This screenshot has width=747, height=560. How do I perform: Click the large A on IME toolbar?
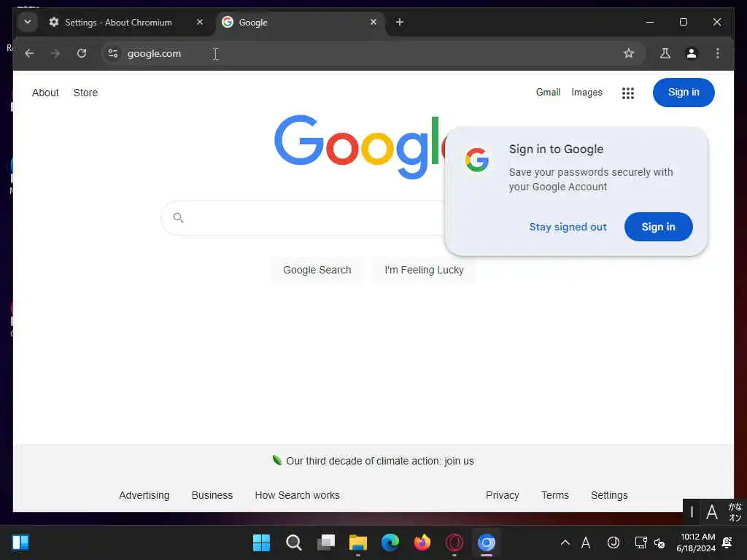tap(712, 513)
